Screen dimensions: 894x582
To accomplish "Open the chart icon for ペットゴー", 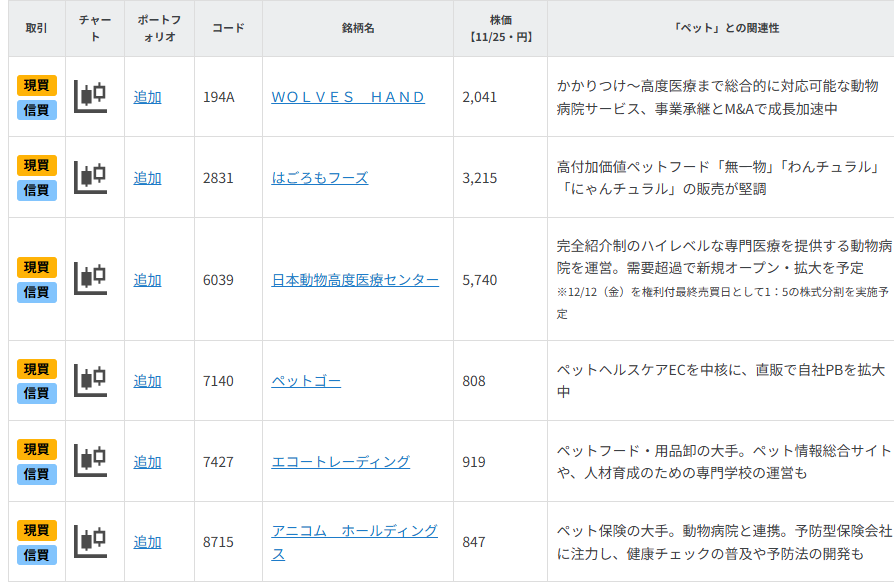I will tap(90, 380).
